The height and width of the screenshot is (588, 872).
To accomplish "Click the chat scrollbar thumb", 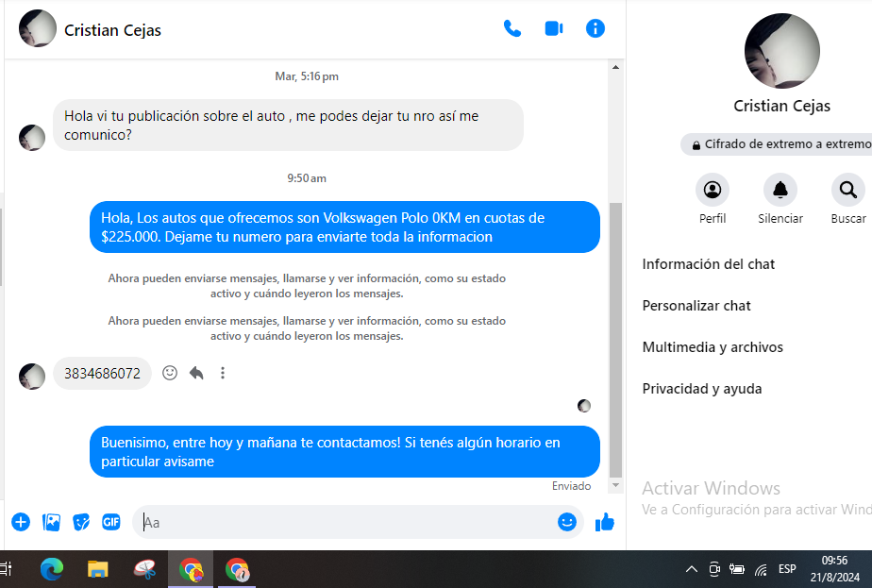I will tap(615, 340).
